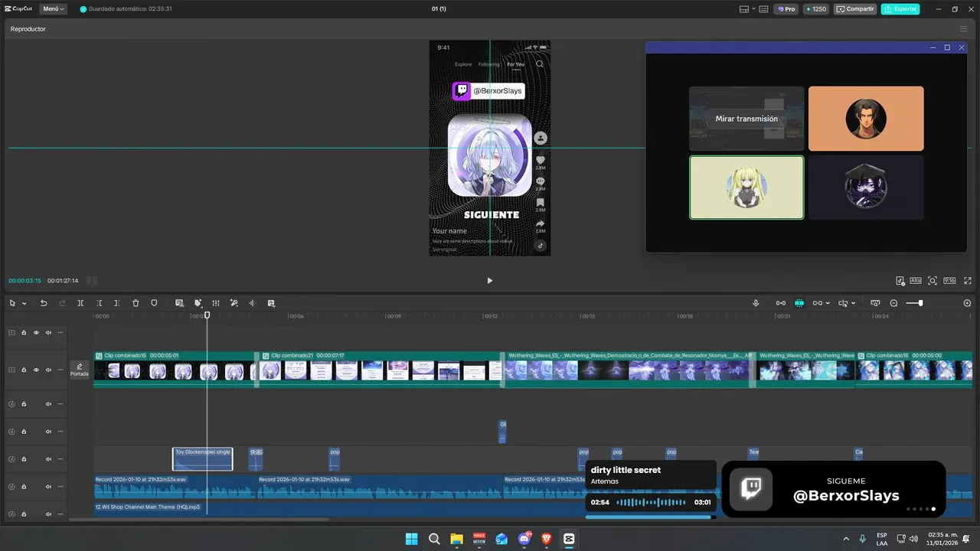Fit the timeline to the window with the zoom-to-fit icon
This screenshot has width=980, height=551.
875,303
